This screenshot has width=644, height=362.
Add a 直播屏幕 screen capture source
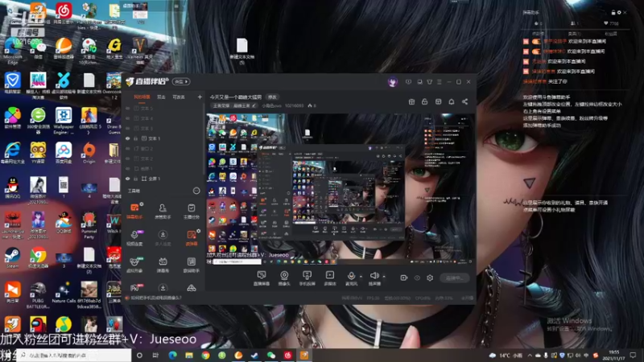coord(261,278)
